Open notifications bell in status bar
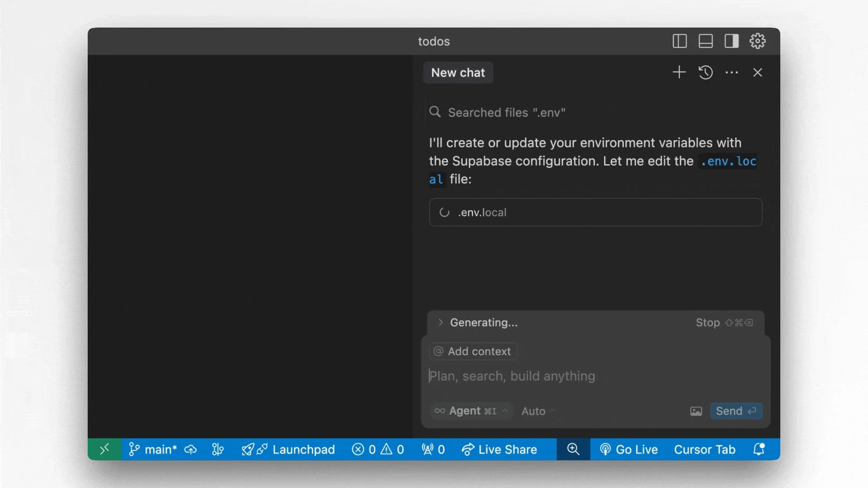The image size is (868, 488). click(x=759, y=450)
